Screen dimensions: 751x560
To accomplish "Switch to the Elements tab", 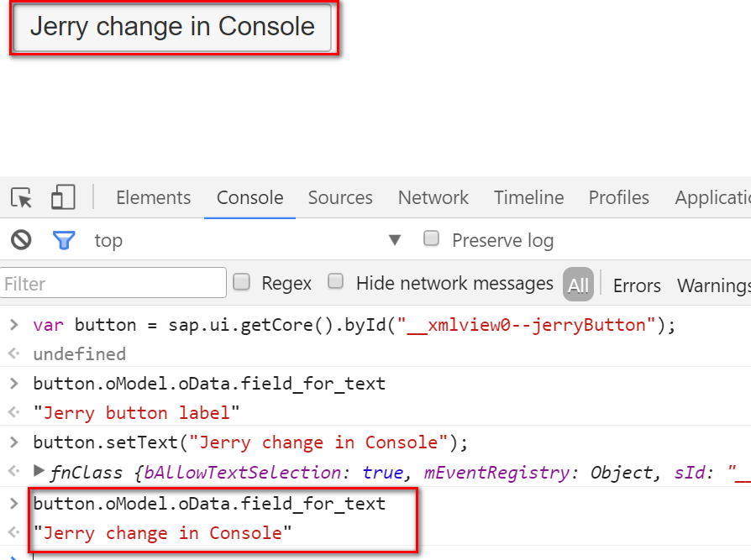I will [153, 198].
